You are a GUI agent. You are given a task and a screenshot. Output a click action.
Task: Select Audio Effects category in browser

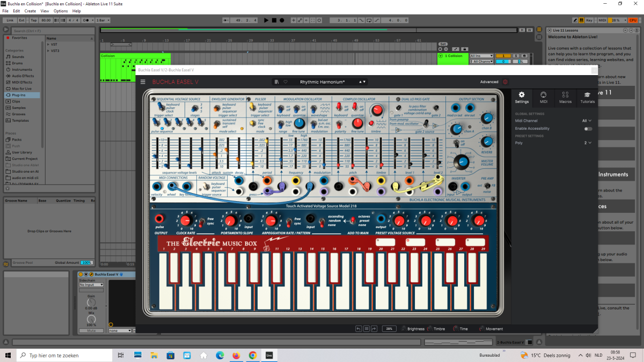click(x=23, y=76)
